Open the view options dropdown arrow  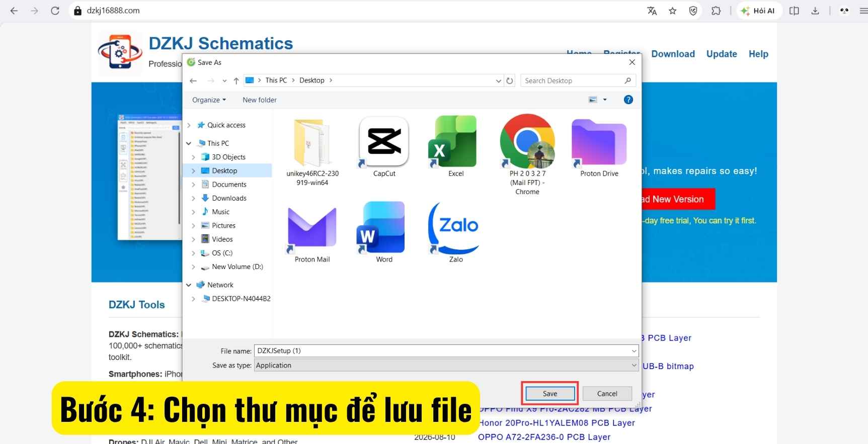pos(605,100)
